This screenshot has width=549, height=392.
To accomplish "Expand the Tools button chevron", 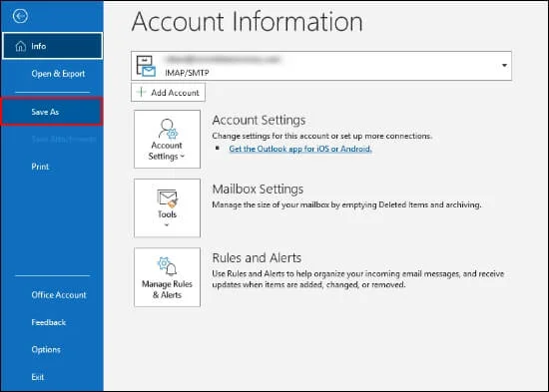I will [167, 225].
